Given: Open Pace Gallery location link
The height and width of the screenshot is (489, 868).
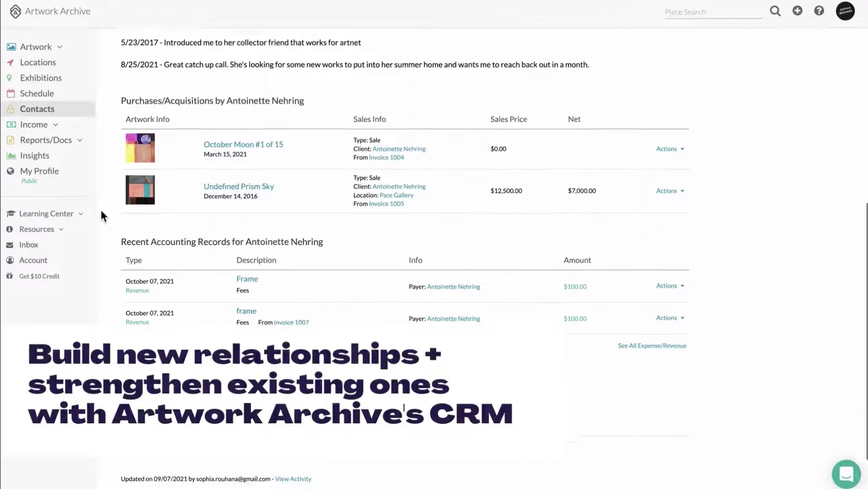Looking at the screenshot, I should (396, 195).
